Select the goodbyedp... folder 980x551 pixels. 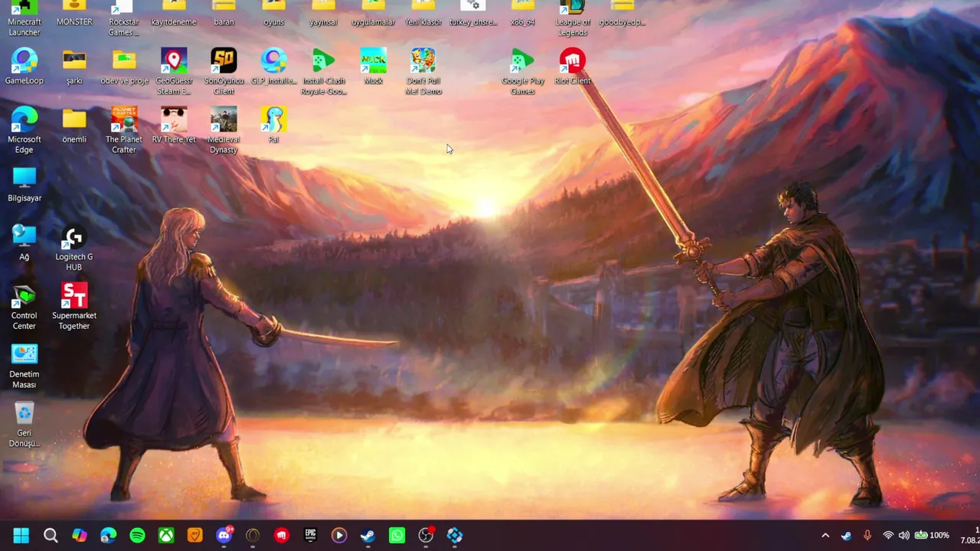click(x=622, y=14)
